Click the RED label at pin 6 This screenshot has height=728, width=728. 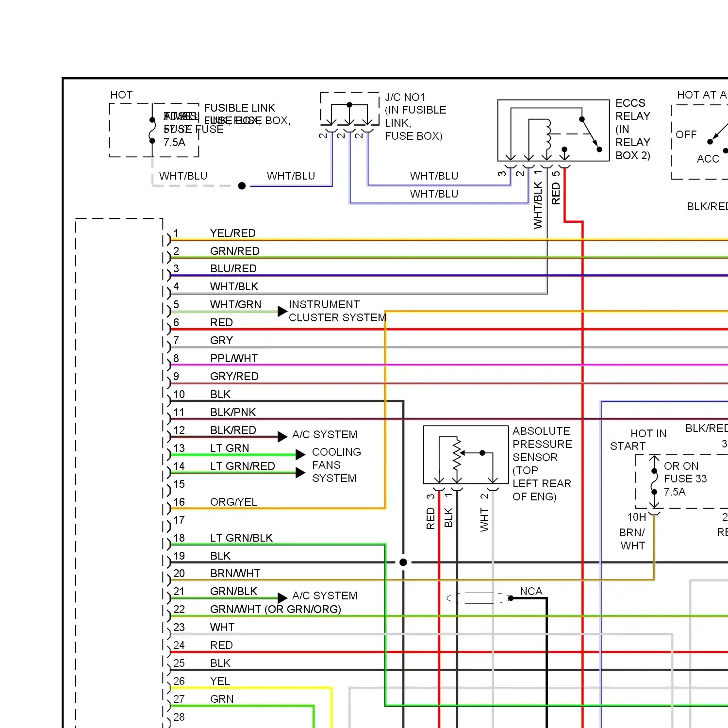point(221,322)
